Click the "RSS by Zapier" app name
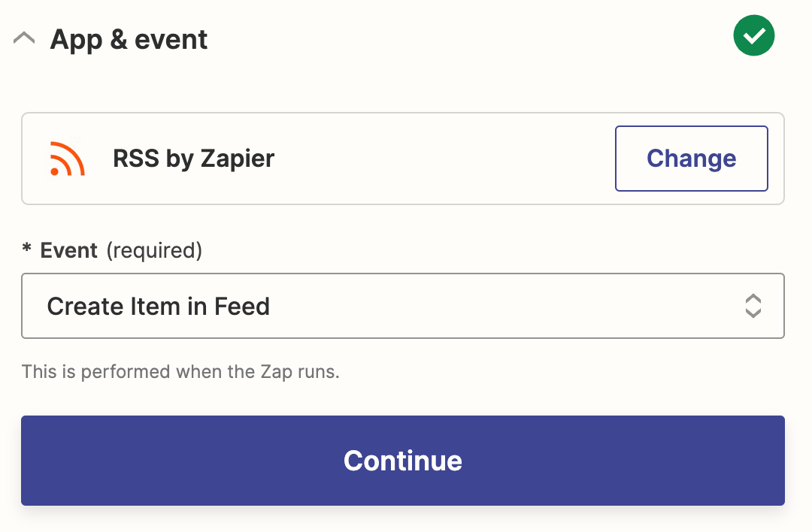This screenshot has width=812, height=532. [193, 159]
